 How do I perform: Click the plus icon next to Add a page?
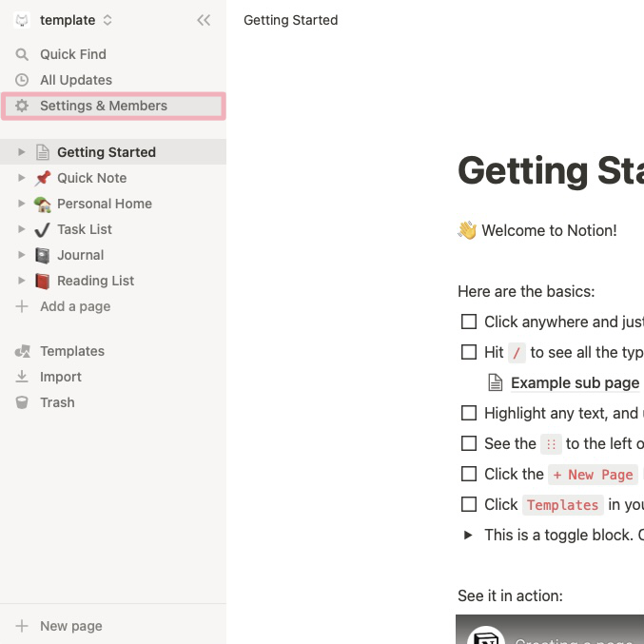tap(22, 306)
